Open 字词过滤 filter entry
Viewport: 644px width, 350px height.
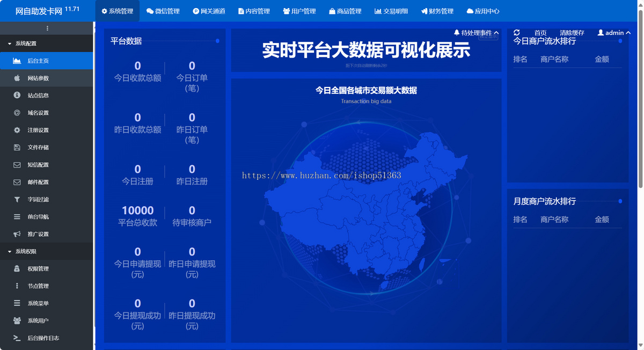click(x=47, y=199)
